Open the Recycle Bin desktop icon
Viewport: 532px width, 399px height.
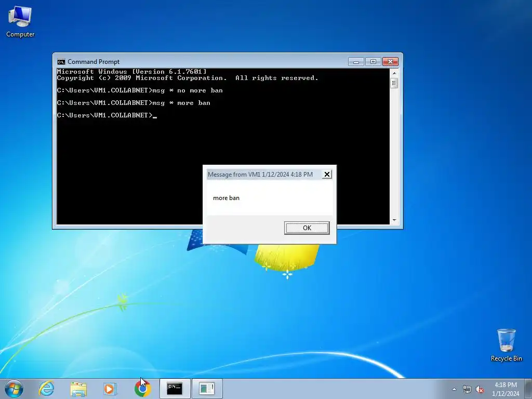click(506, 345)
